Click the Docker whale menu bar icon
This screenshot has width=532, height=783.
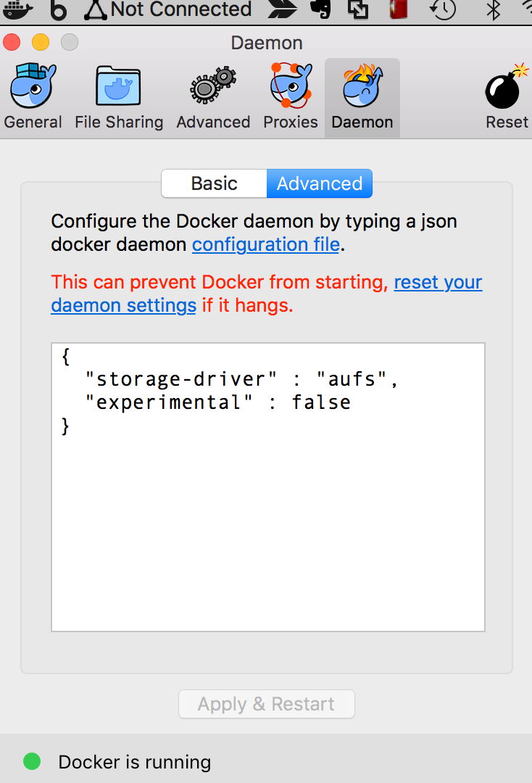(x=18, y=10)
